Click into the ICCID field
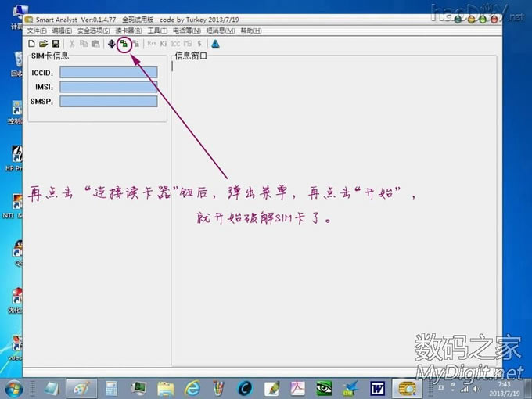The width and height of the screenshot is (532, 399). (x=108, y=73)
